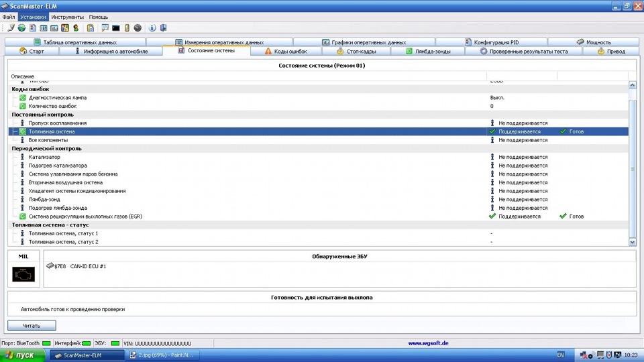Click info icon beside Катализатор

click(23, 157)
